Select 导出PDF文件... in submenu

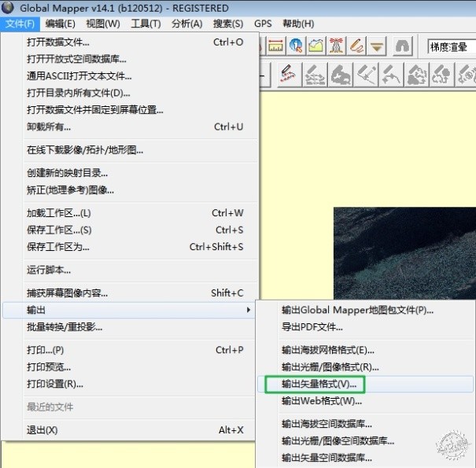[366, 327]
